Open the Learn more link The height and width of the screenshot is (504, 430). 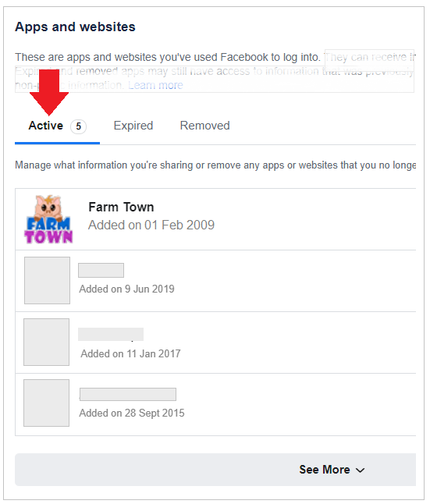click(155, 85)
